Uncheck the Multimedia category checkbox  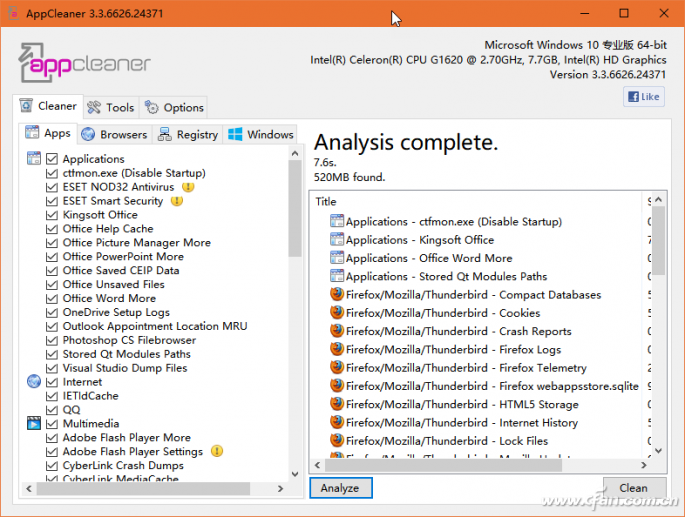point(52,423)
